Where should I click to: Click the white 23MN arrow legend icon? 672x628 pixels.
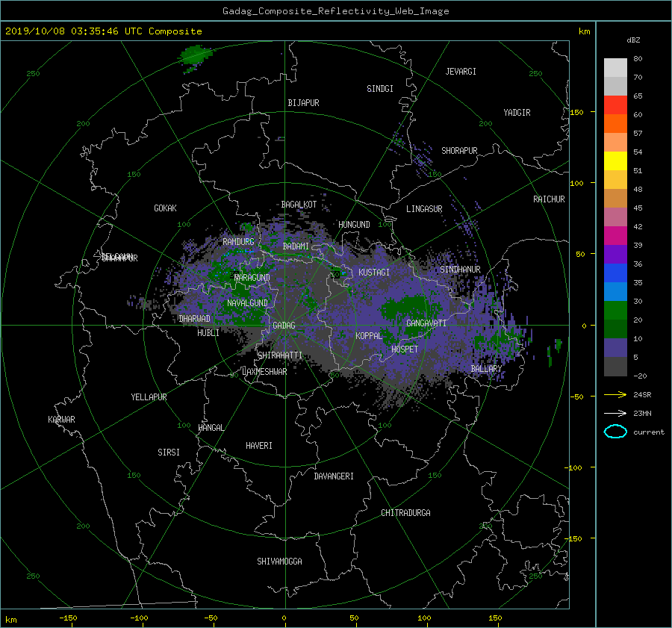(x=615, y=413)
